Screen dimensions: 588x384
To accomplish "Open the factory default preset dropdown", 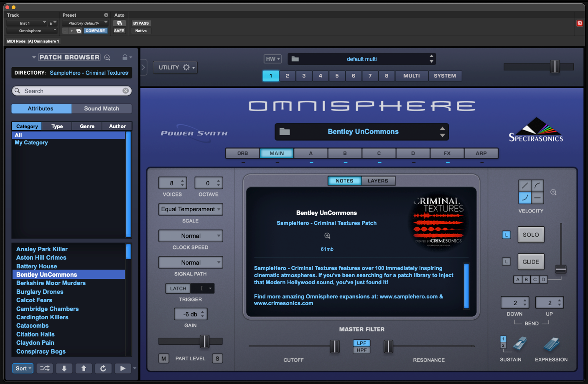I will [x=85, y=23].
